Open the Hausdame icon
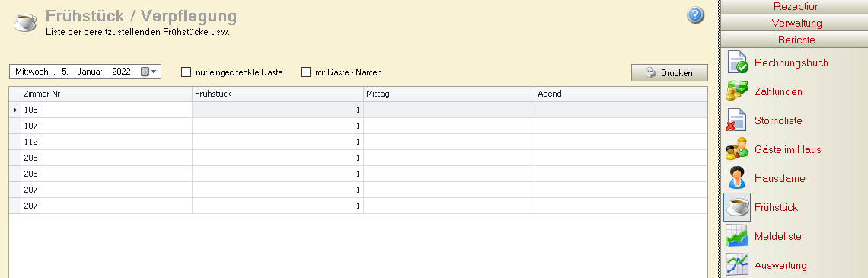The height and width of the screenshot is (278, 868). tap(737, 178)
